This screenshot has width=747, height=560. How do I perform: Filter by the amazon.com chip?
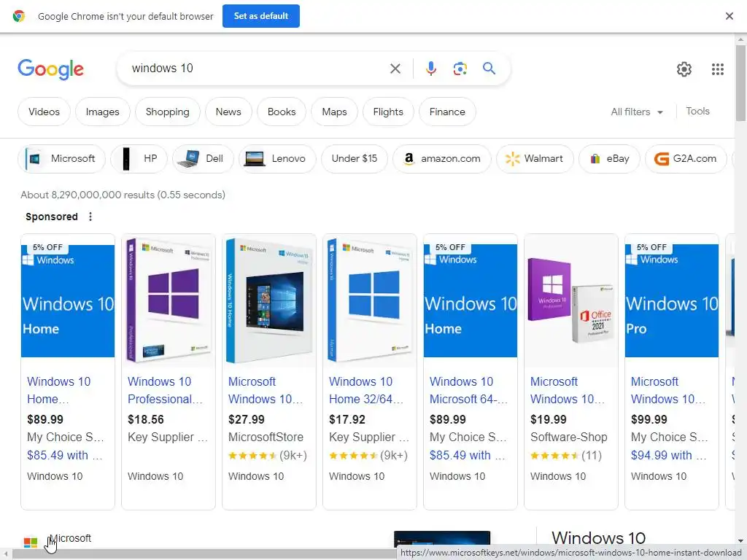(441, 158)
